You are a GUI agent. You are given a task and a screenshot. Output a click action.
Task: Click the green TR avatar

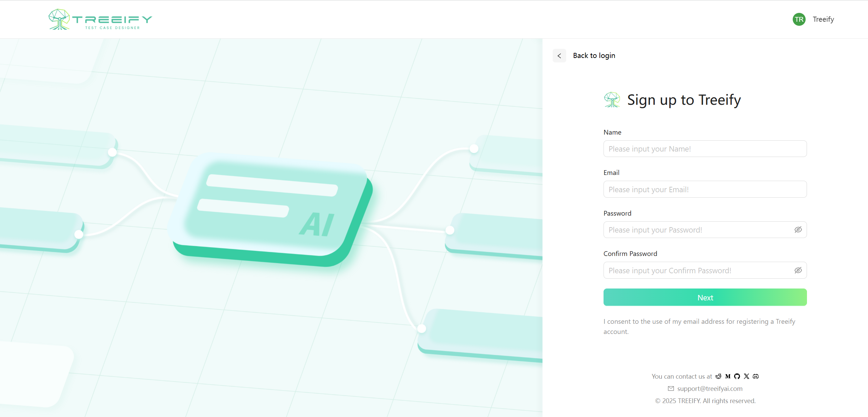(x=799, y=19)
